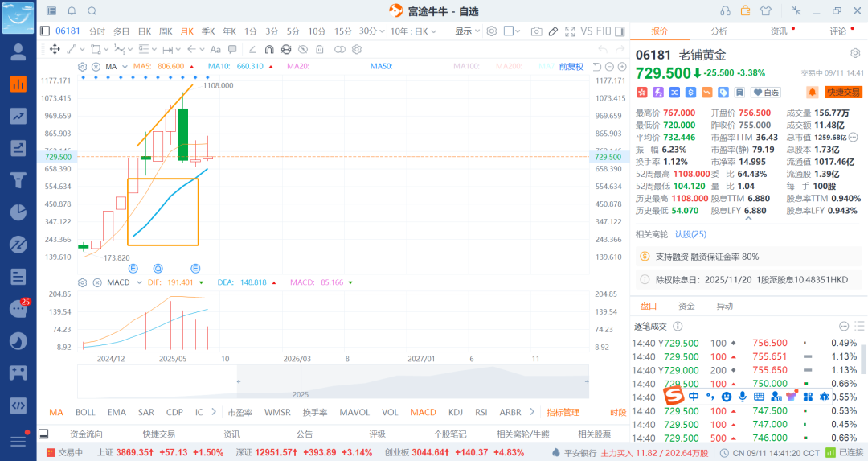Open 资金 tab below quote details
Image resolution: width=868 pixels, height=461 pixels.
tap(686, 306)
